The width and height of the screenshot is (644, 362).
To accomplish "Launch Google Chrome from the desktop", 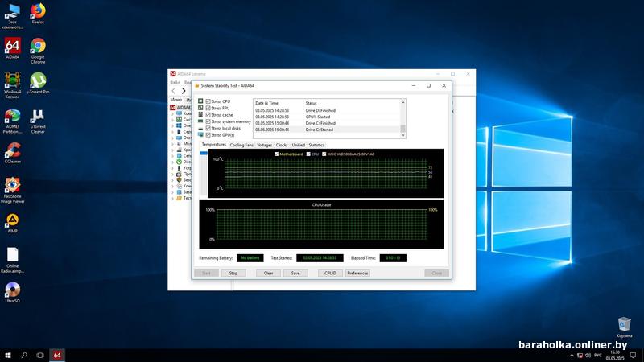I will point(38,51).
